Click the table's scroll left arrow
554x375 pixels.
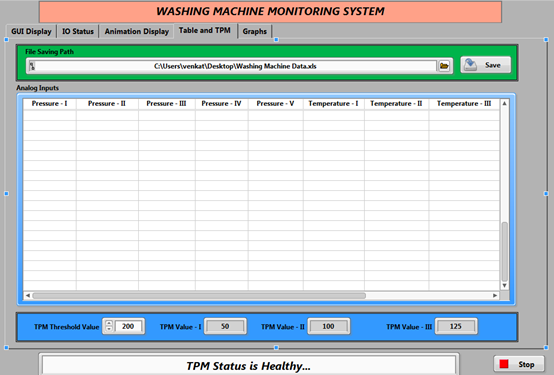pyautogui.click(x=28, y=295)
